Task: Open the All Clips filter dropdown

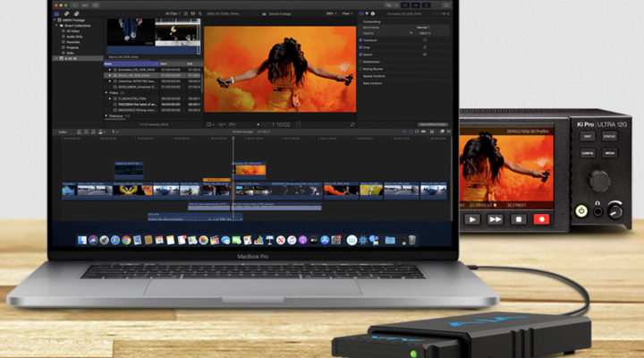Action: tap(172, 13)
